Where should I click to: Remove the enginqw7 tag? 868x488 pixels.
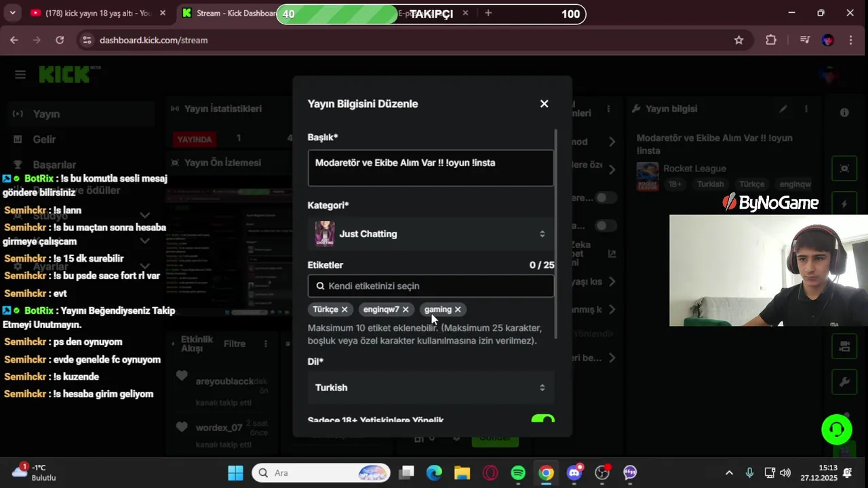[x=406, y=309]
